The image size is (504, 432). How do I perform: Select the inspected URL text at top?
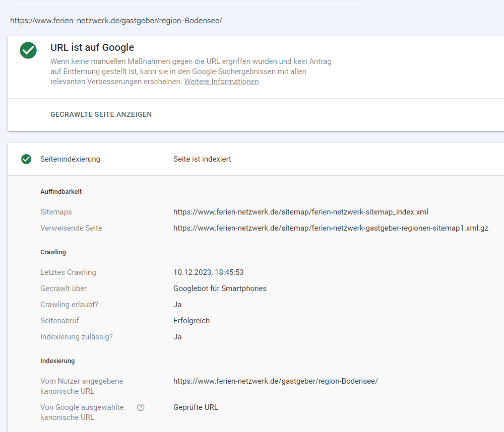(116, 21)
